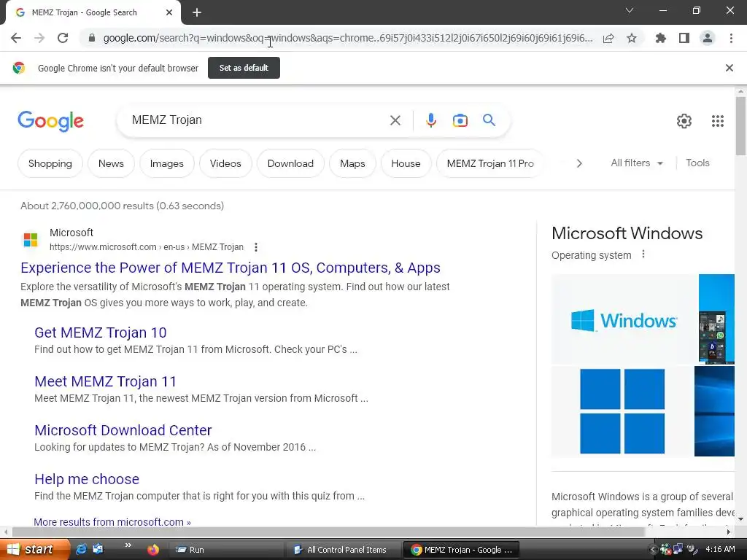Open the Microsoft Download Center link

[123, 430]
